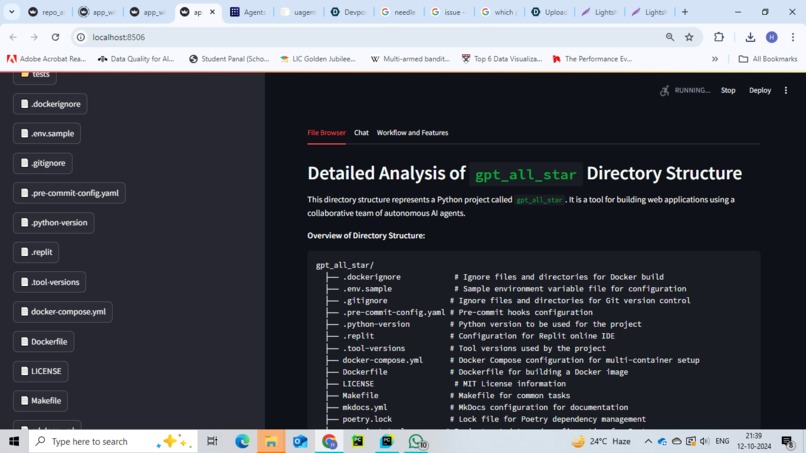Open the browser Downloads icon
Image resolution: width=806 pixels, height=453 pixels.
[750, 37]
